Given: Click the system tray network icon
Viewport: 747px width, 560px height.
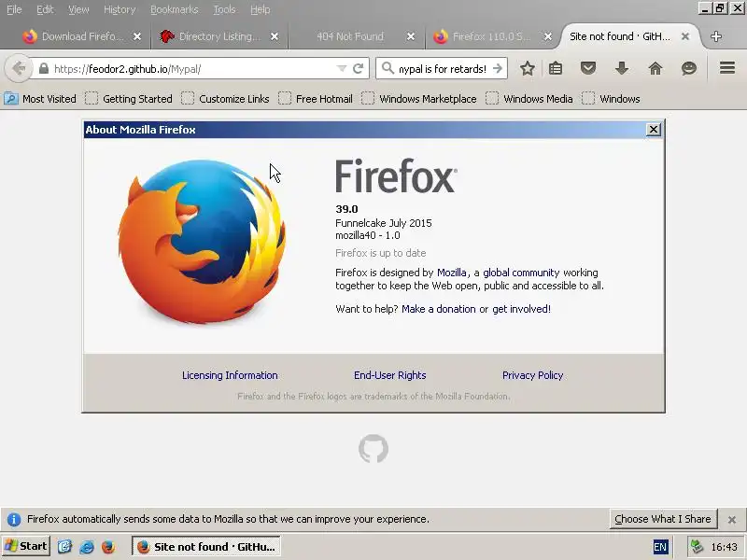Looking at the screenshot, I should [x=697, y=547].
